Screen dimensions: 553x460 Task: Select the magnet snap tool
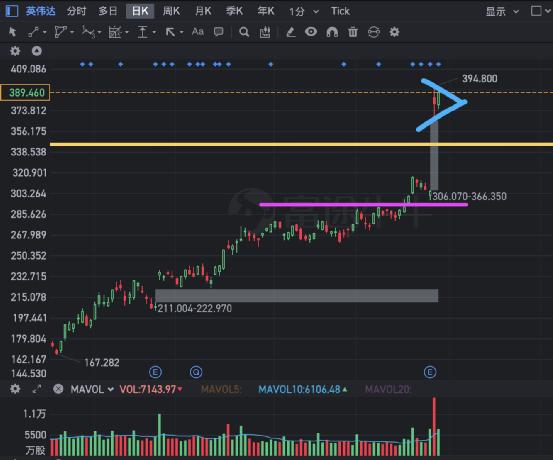click(x=332, y=32)
